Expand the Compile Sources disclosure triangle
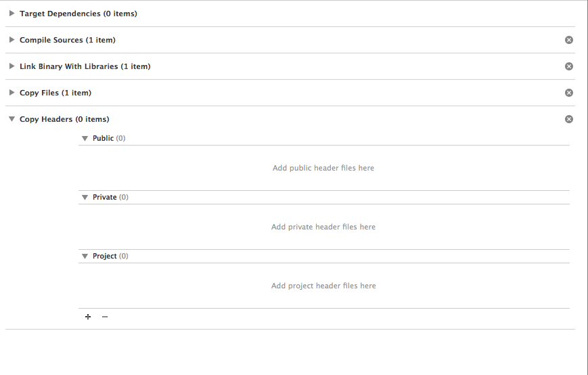The width and height of the screenshot is (588, 375). pos(12,40)
